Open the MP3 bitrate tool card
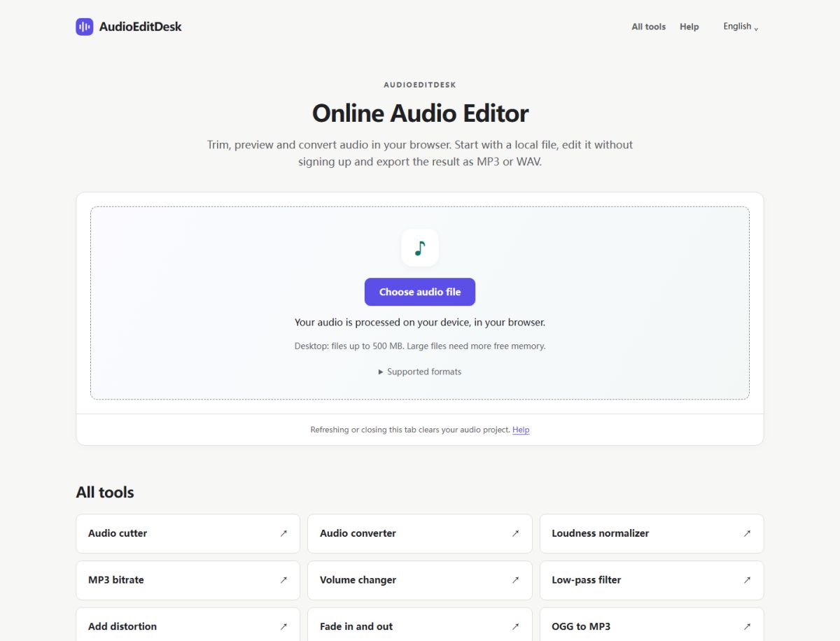 point(188,580)
